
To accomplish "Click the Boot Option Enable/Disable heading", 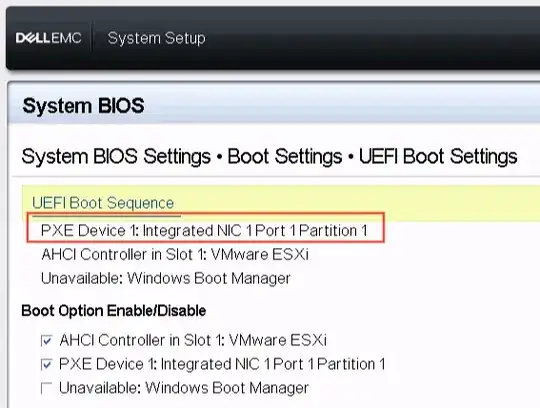I will pyautogui.click(x=114, y=311).
